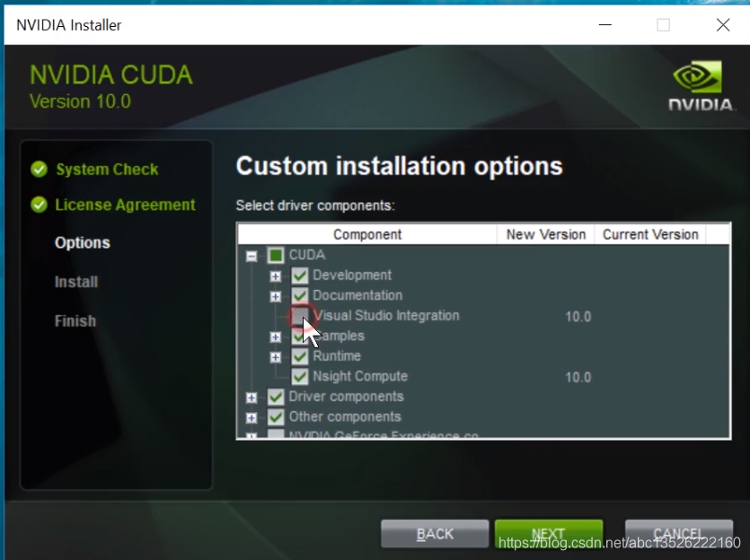Toggle the CUDA root checkbox

[x=276, y=255]
